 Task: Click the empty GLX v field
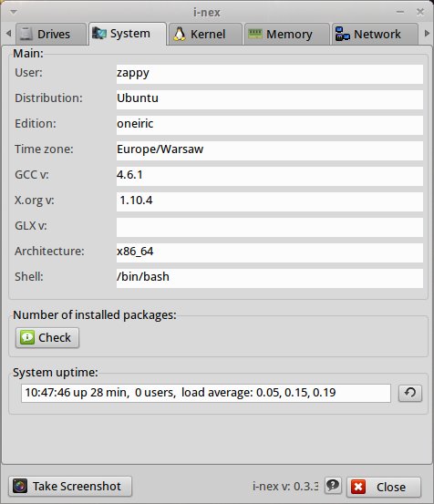(x=269, y=227)
